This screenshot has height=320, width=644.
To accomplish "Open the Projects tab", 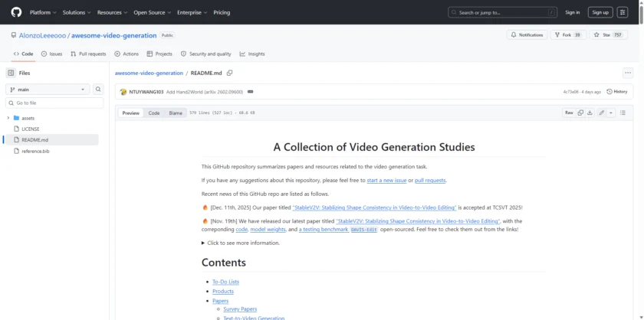I will [159, 54].
